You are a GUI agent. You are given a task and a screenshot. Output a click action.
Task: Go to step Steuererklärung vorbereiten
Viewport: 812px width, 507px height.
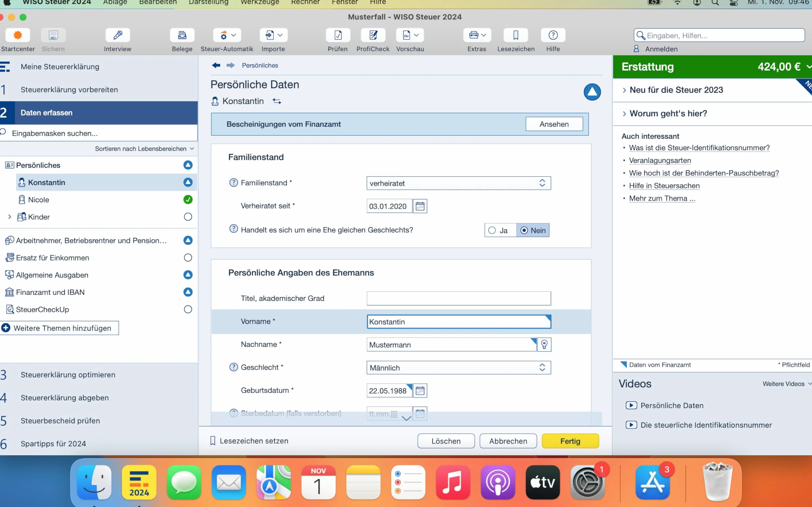coord(99,90)
